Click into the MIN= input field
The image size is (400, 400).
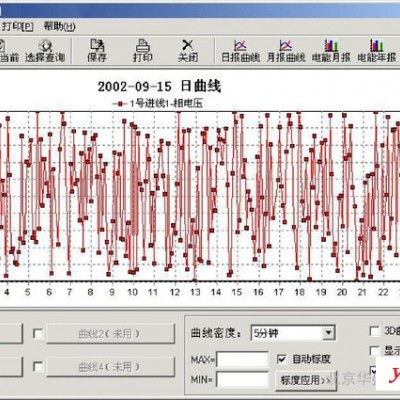pyautogui.click(x=242, y=380)
